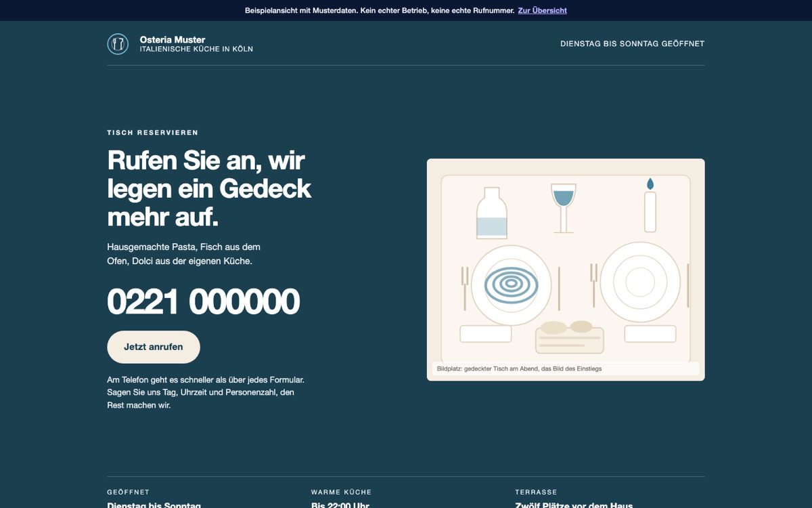Screen dimensions: 812x508
Task: Click the 'Am Telefon geht es schneller' paragraph
Action: coord(206,392)
